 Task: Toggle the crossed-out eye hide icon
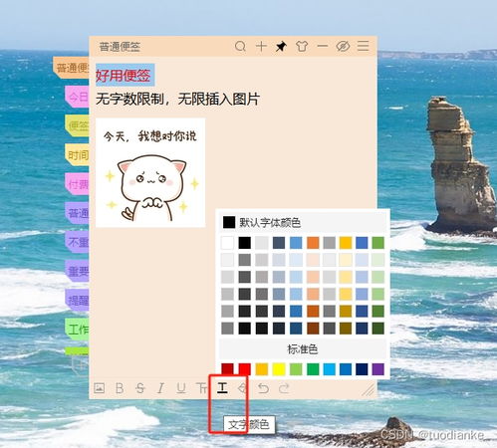343,46
